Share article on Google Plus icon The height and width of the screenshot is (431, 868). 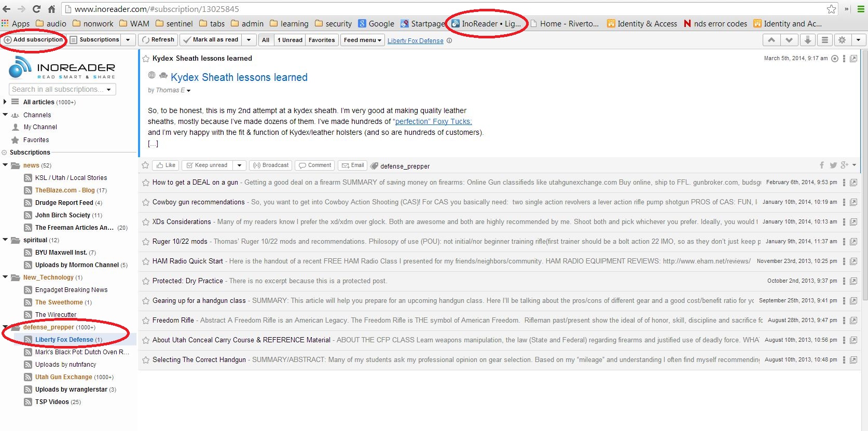[845, 165]
